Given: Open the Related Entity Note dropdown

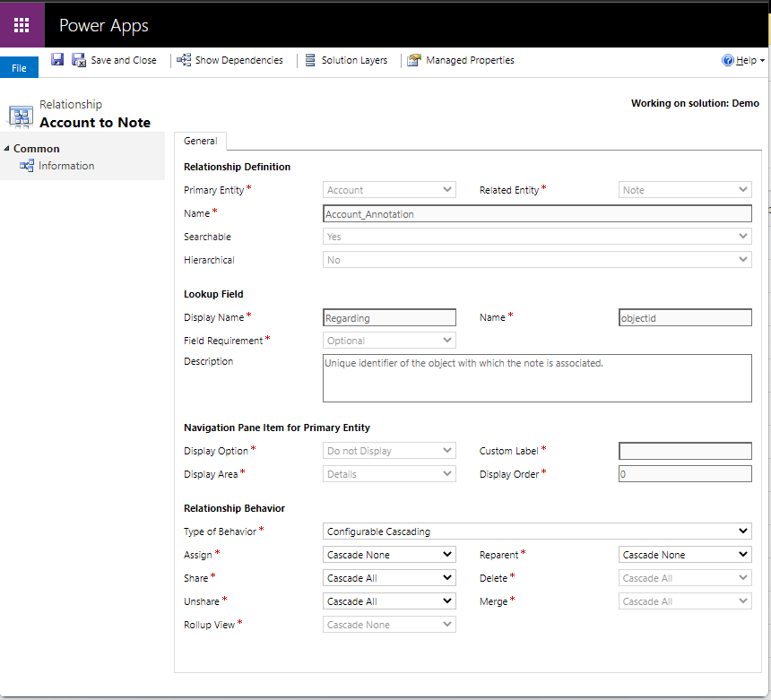Looking at the screenshot, I should [x=685, y=190].
